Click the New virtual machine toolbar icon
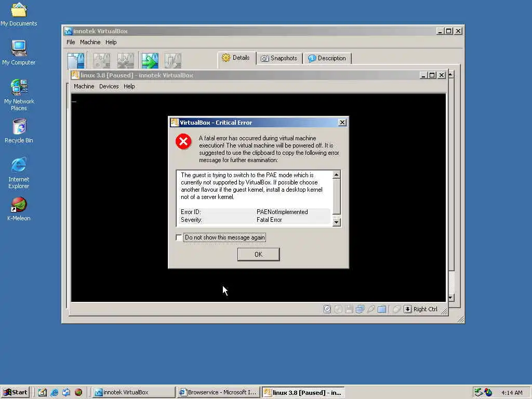This screenshot has height=399, width=532. 76,61
